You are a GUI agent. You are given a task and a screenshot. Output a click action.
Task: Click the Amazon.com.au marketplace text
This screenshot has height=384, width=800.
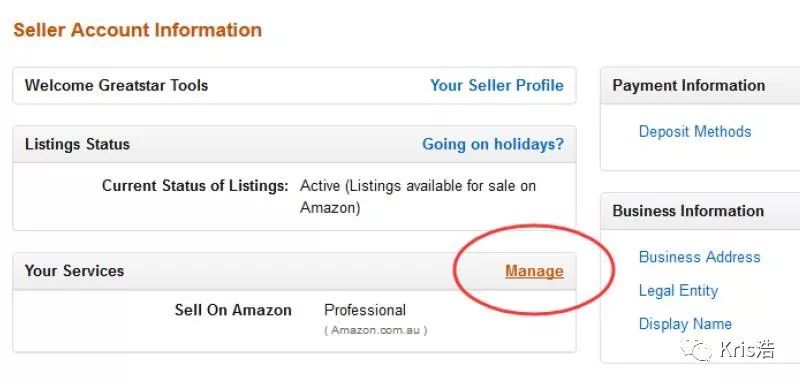pyautogui.click(x=376, y=330)
